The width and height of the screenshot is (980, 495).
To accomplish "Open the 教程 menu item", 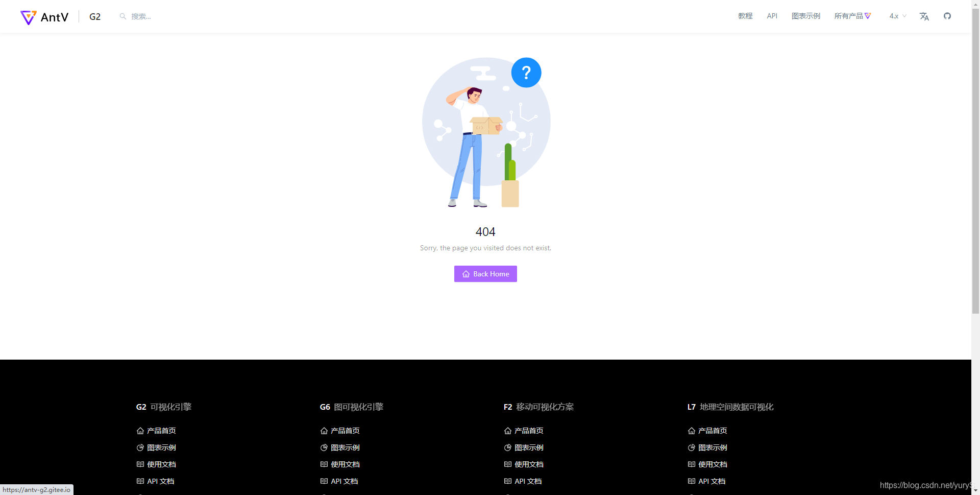I will (745, 16).
